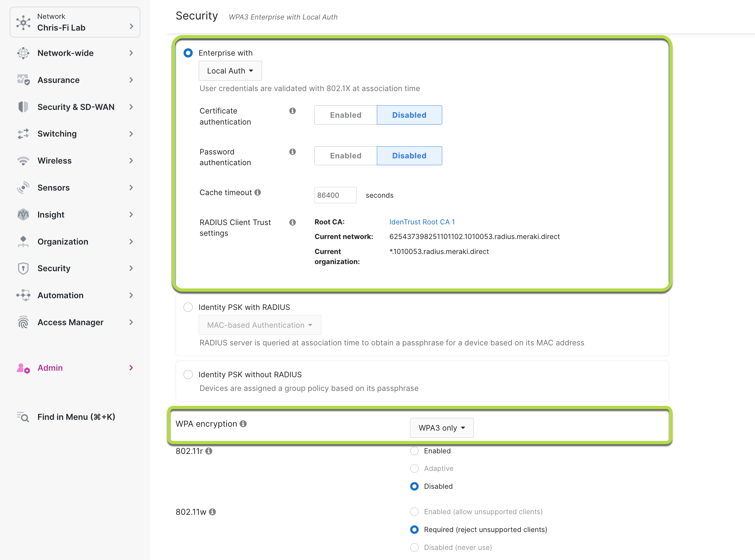Disable Password authentication
This screenshot has width=755, height=560.
409,155
